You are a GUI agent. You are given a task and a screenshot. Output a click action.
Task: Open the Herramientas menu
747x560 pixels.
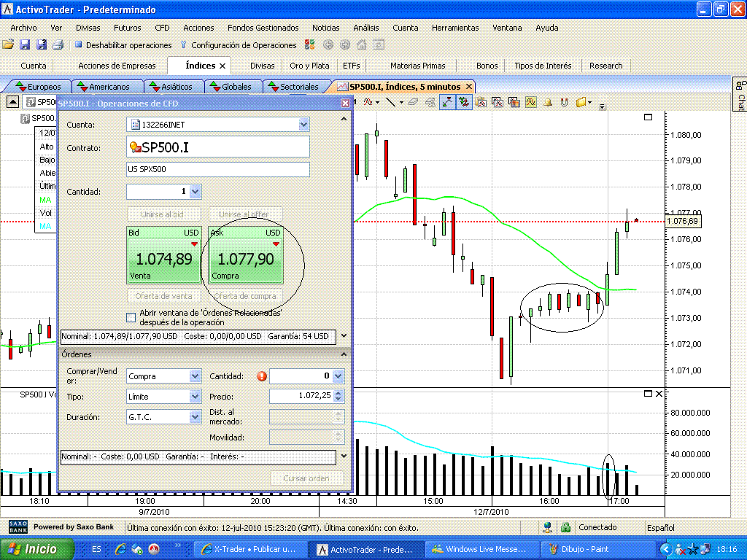pos(455,28)
